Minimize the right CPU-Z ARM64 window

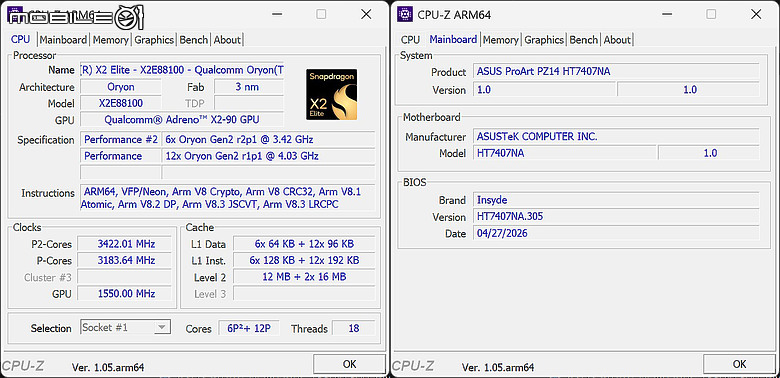pos(667,14)
